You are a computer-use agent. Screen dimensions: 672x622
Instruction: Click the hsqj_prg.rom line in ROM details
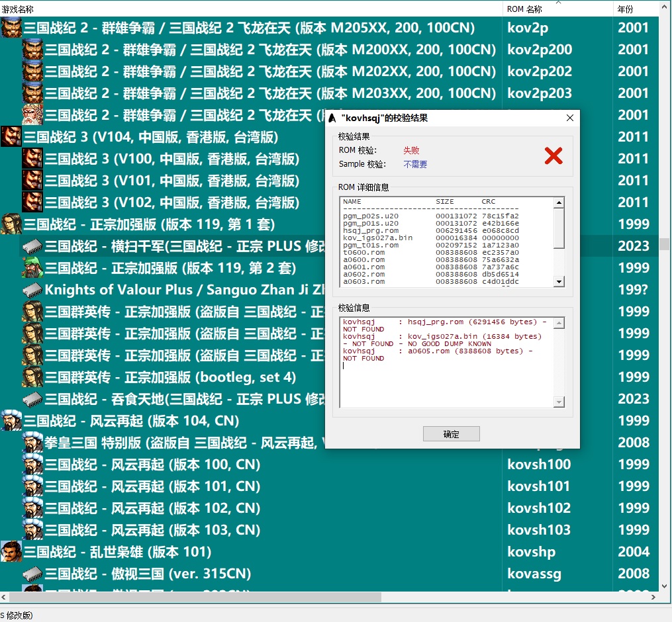click(x=431, y=230)
